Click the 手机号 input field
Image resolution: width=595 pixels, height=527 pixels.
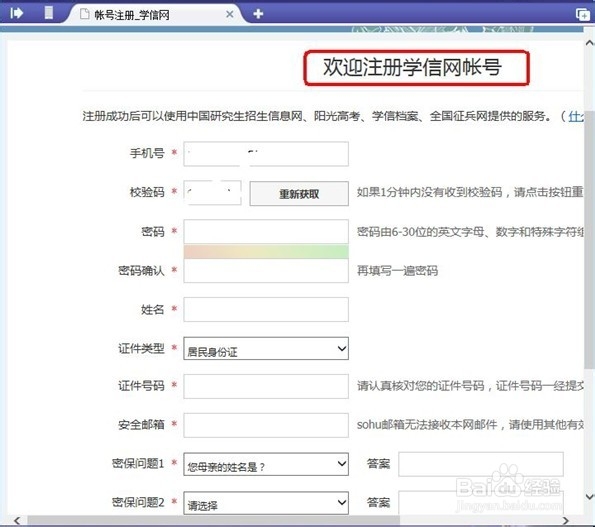click(x=266, y=154)
